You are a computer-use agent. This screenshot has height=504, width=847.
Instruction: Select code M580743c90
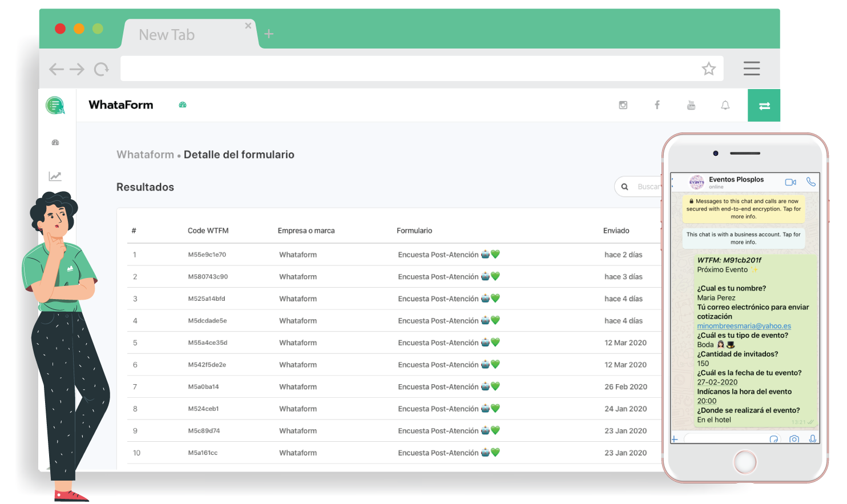click(x=208, y=277)
